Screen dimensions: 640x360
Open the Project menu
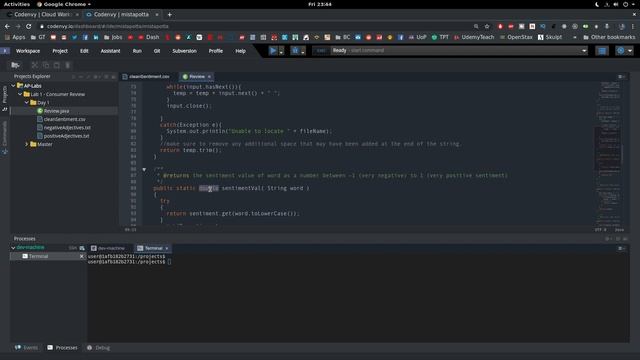pyautogui.click(x=60, y=51)
